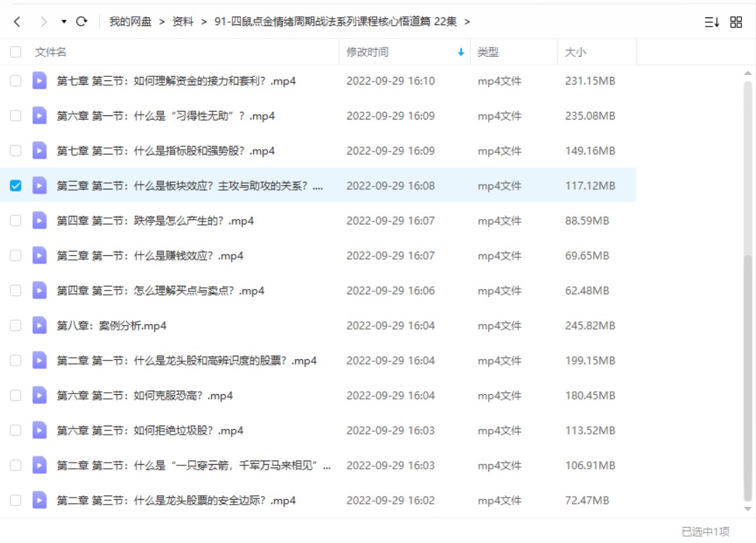Check the checkbox for 第三章 第一节：什么是赚钱效应
Screen dimensions: 756x543
[x=15, y=255]
